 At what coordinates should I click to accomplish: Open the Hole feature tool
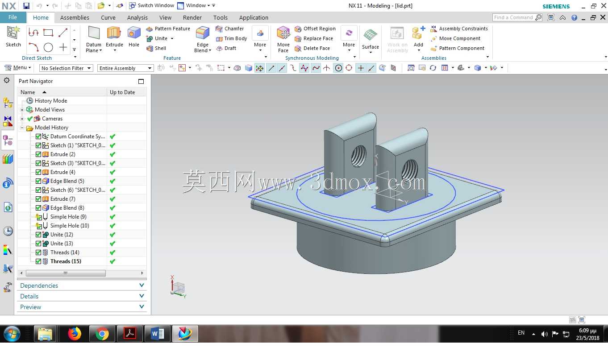(x=134, y=37)
